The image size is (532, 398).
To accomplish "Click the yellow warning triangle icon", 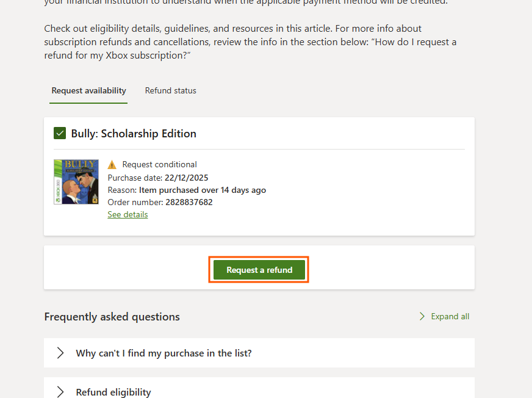I will tap(112, 165).
